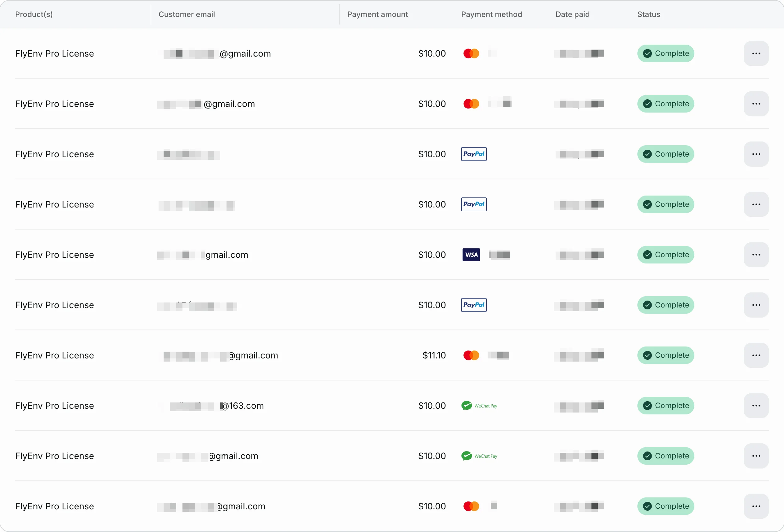
Task: Click the Complete status badge in the Visa row
Action: click(x=665, y=255)
